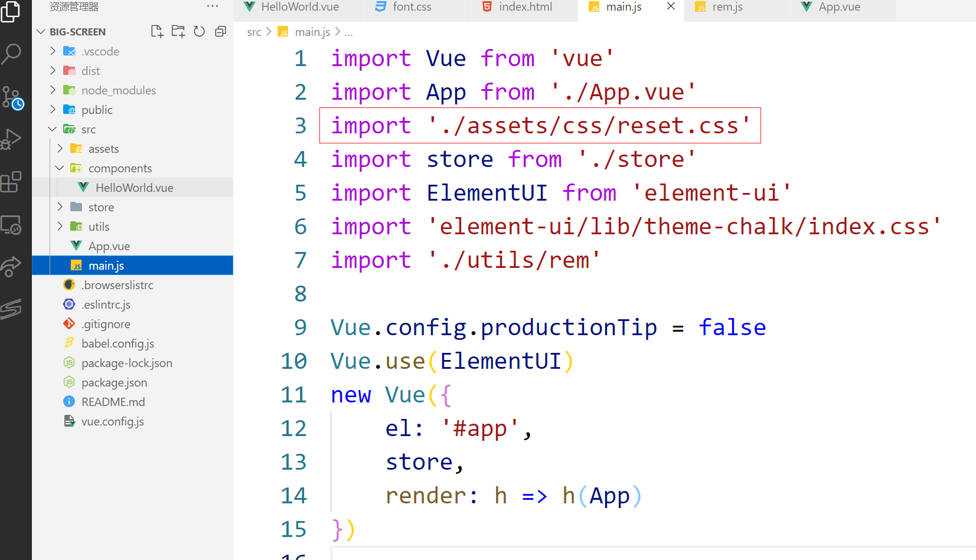Place cursor on './assets/css/reset.css' string
Screen dimensions: 976x560
point(589,126)
